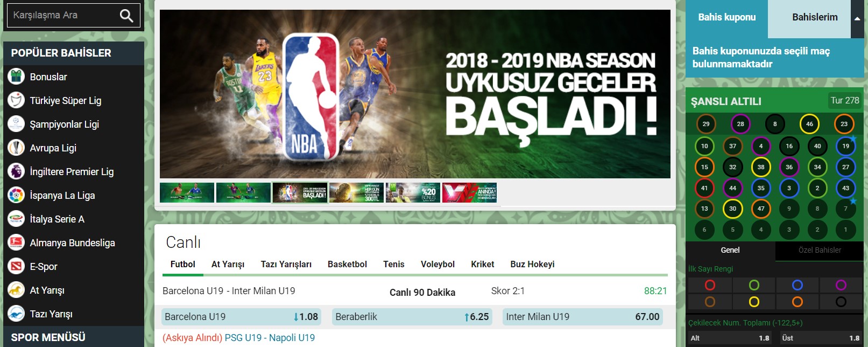
Task: Select the Voleybol live tab
Action: (437, 265)
